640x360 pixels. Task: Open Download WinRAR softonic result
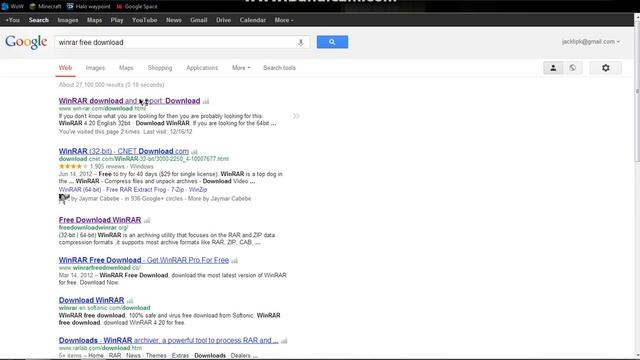[x=91, y=300]
